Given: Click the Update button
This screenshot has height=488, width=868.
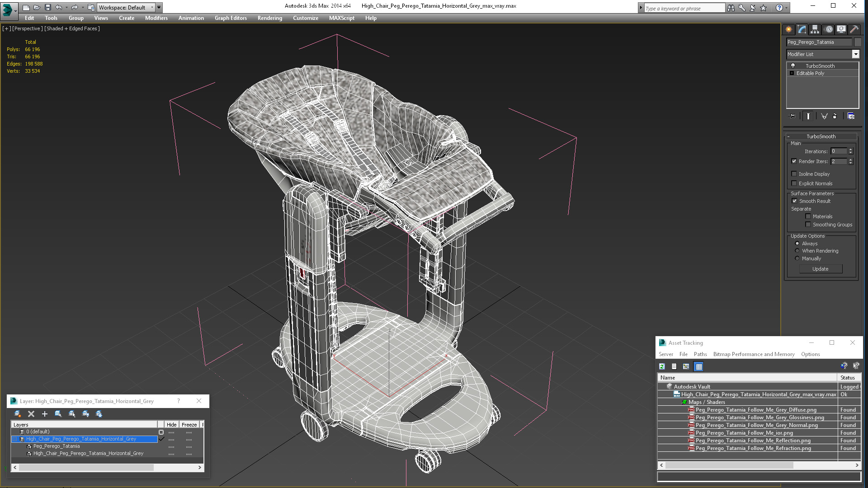Looking at the screenshot, I should click(821, 269).
